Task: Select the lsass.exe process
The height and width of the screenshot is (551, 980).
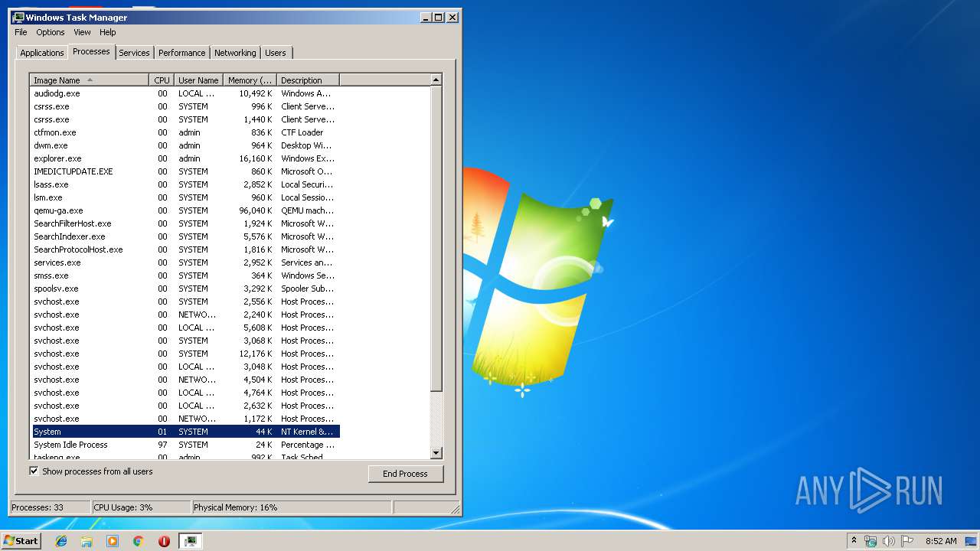Action: [x=185, y=184]
